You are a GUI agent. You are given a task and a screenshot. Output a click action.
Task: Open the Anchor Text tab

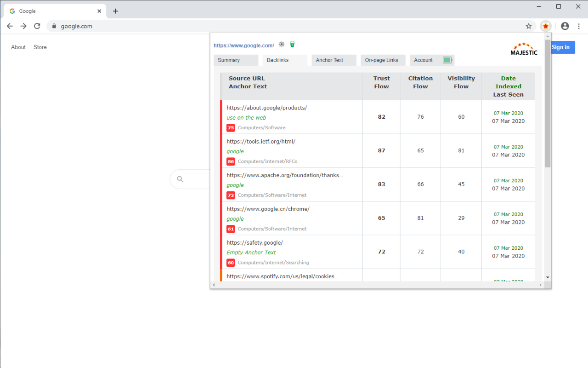tap(334, 60)
